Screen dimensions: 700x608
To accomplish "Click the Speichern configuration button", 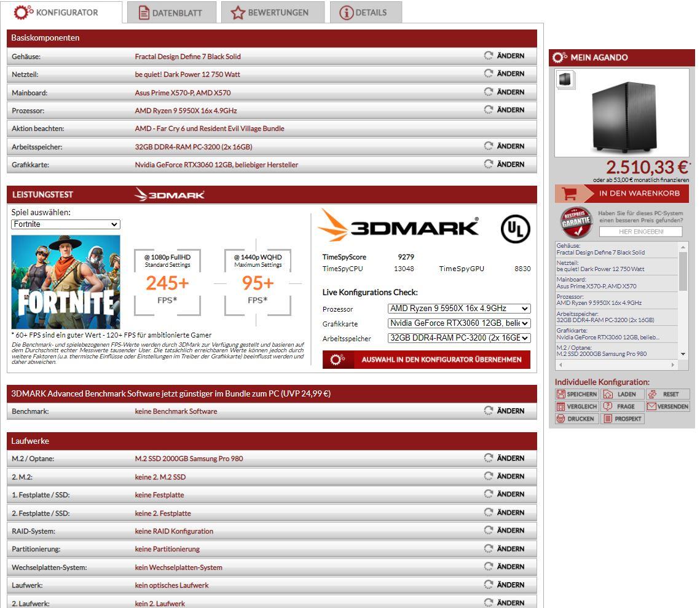I will (x=576, y=394).
